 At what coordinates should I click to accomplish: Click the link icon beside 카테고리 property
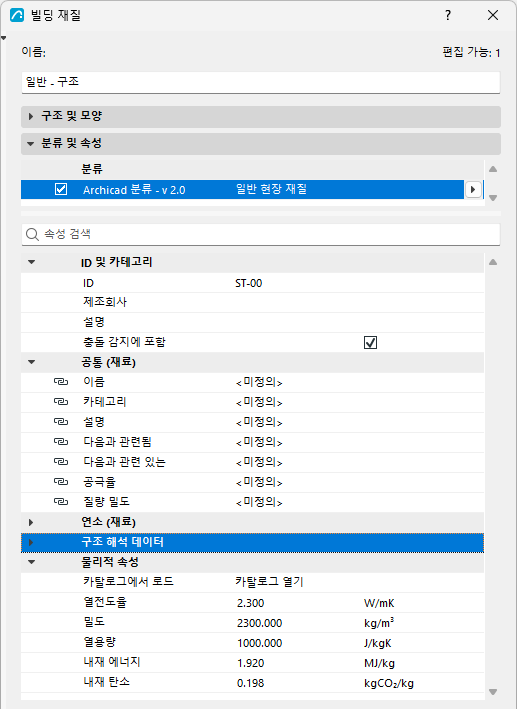click(x=61, y=402)
